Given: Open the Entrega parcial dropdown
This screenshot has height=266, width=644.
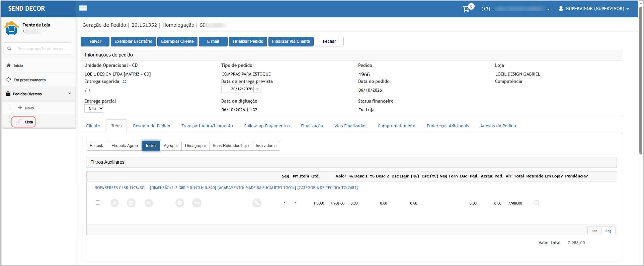Looking at the screenshot, I should pos(94,109).
